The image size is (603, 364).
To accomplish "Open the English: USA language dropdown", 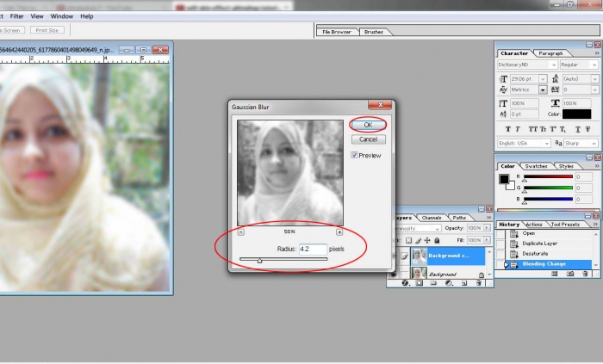I will pyautogui.click(x=546, y=143).
